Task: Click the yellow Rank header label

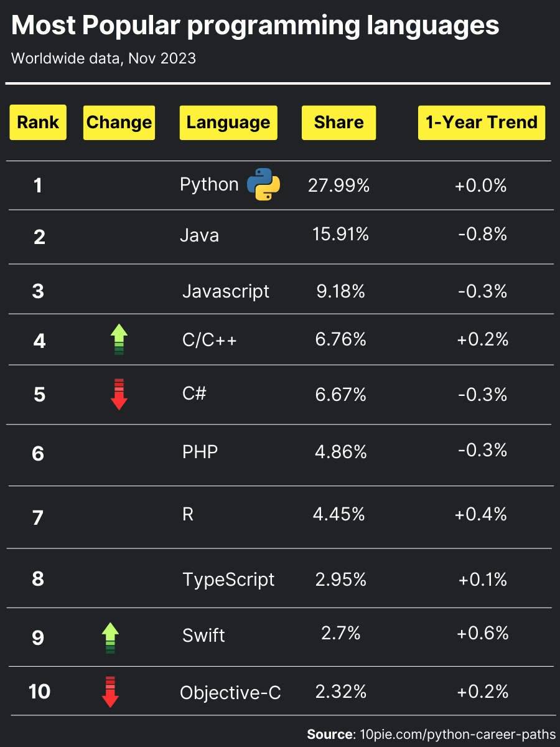Action: pos(38,123)
